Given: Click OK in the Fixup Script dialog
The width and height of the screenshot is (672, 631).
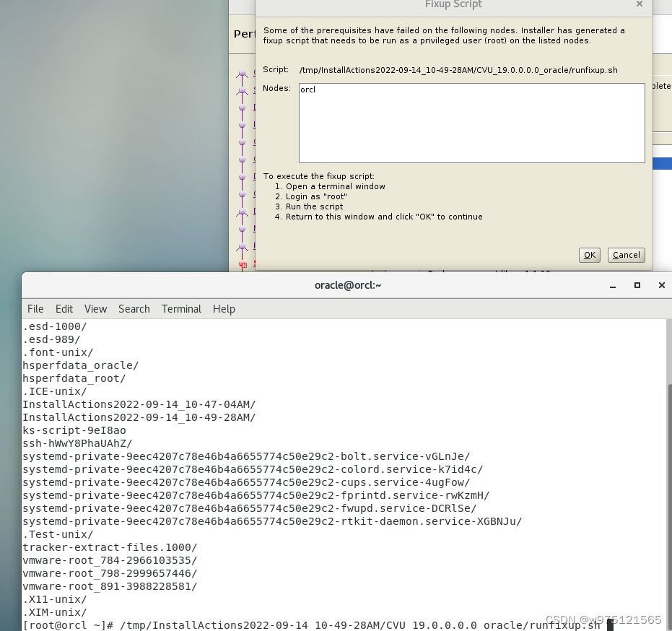Looking at the screenshot, I should pos(588,255).
